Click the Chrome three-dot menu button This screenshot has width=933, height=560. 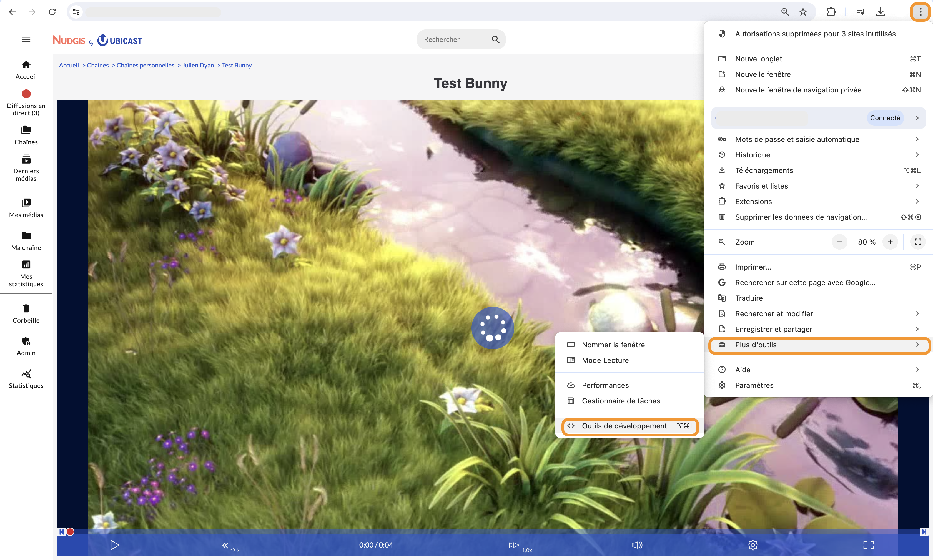tap(921, 12)
